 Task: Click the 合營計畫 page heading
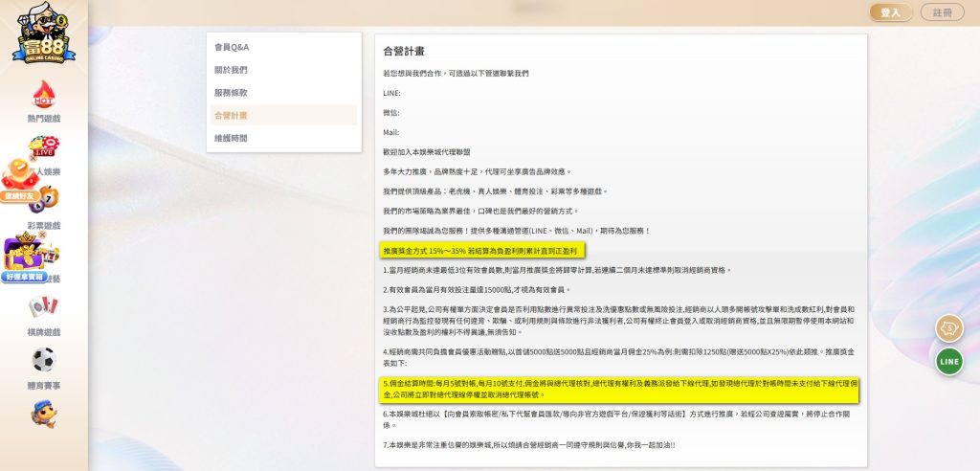pyautogui.click(x=404, y=52)
